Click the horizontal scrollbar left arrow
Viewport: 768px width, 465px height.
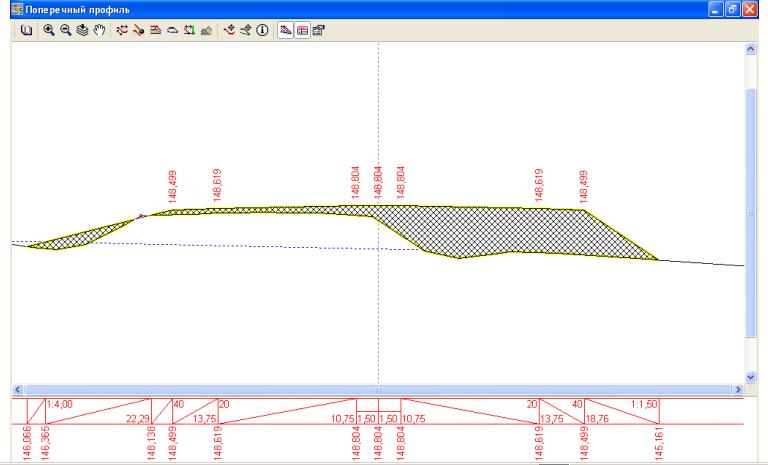[17, 389]
